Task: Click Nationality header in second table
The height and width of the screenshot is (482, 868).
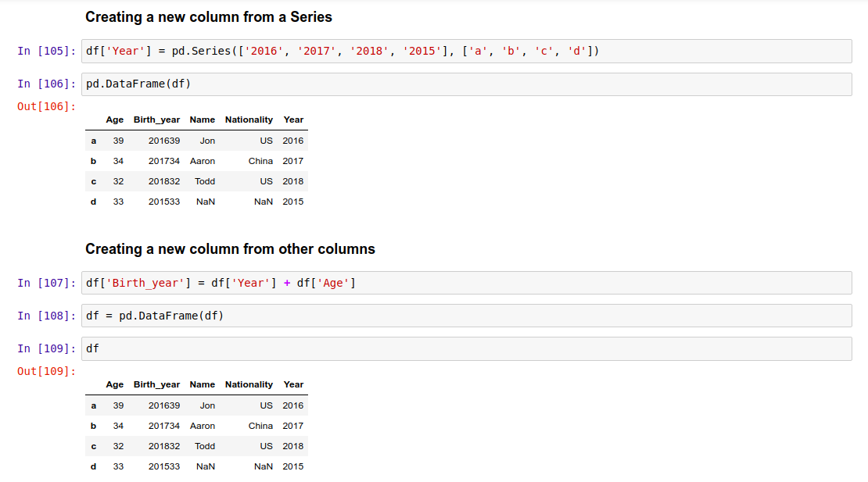Action: tap(248, 384)
